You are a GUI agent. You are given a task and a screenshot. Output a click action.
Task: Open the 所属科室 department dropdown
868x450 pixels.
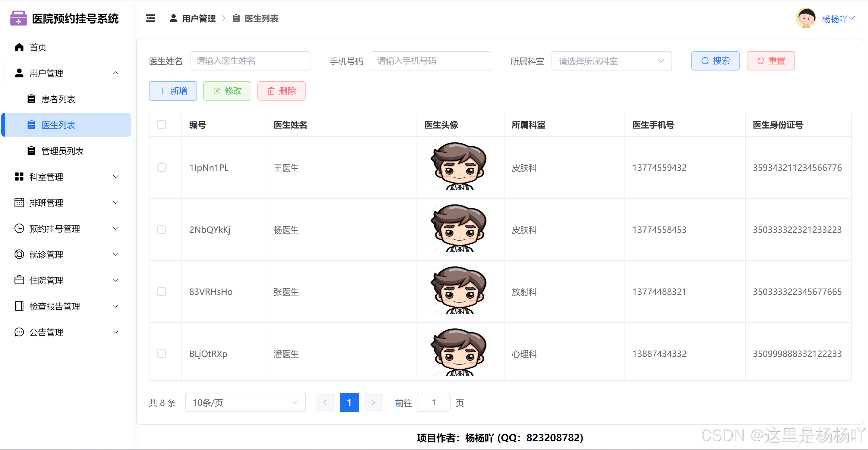pos(611,61)
